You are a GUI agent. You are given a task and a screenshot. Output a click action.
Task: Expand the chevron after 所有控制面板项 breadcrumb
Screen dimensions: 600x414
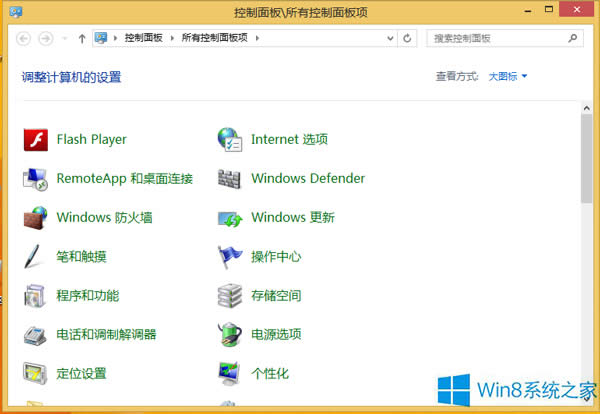click(257, 38)
